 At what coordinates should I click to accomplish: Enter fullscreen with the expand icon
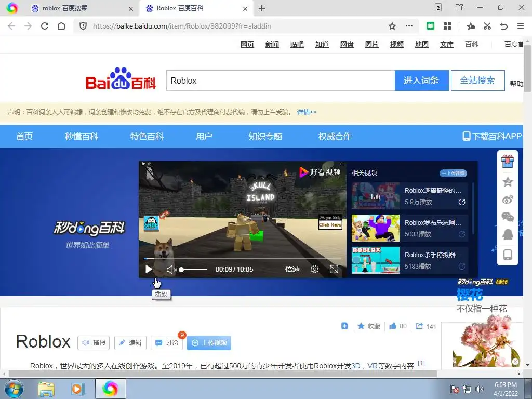coord(334,270)
